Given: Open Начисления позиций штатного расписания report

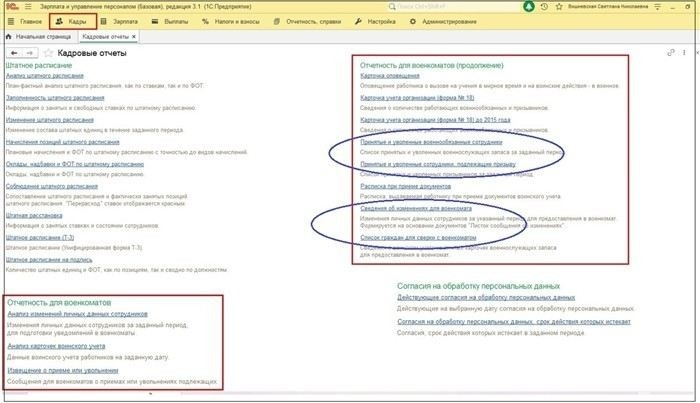Looking at the screenshot, I should (62, 142).
